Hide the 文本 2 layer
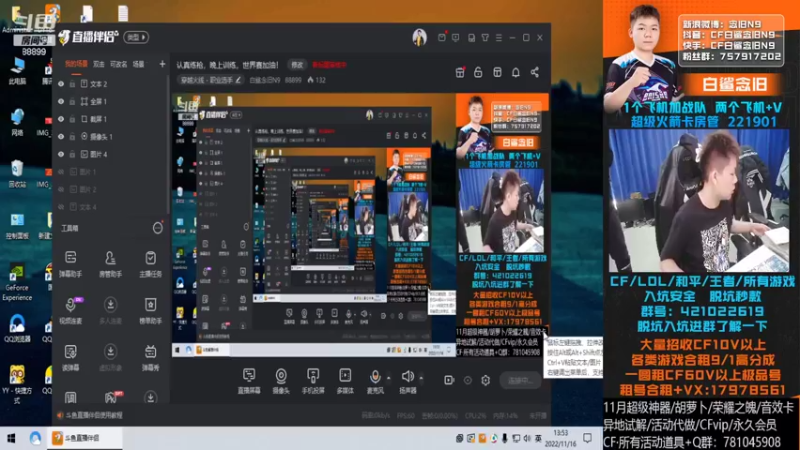The image size is (800, 450). (61, 84)
